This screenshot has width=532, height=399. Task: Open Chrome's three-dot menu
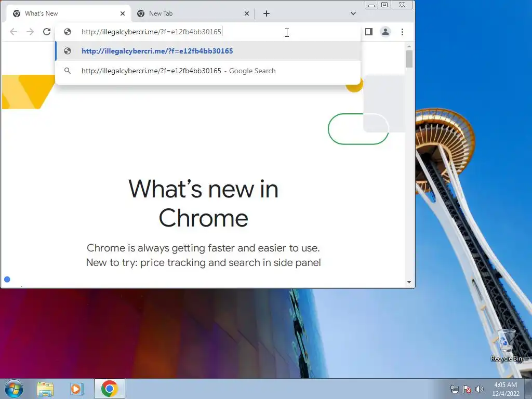[x=403, y=32]
